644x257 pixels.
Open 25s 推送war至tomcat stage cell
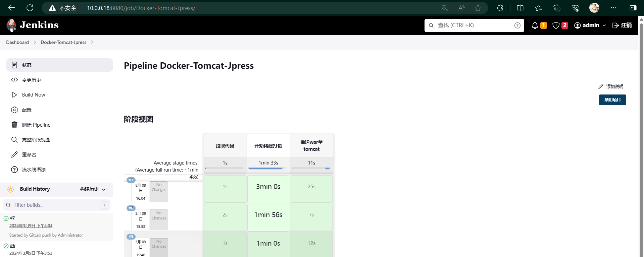311,189
